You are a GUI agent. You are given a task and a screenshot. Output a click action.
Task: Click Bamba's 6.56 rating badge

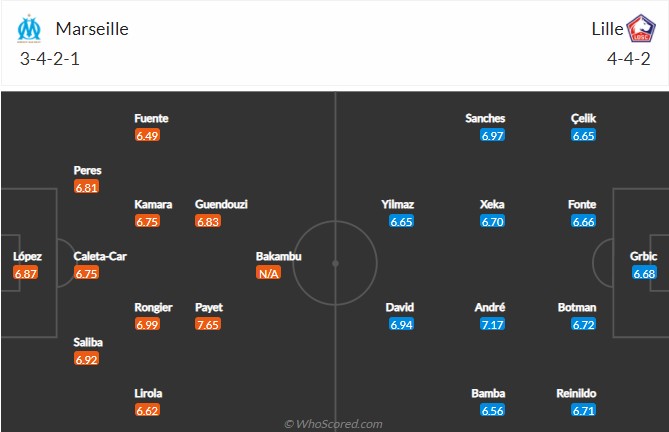[x=492, y=410]
